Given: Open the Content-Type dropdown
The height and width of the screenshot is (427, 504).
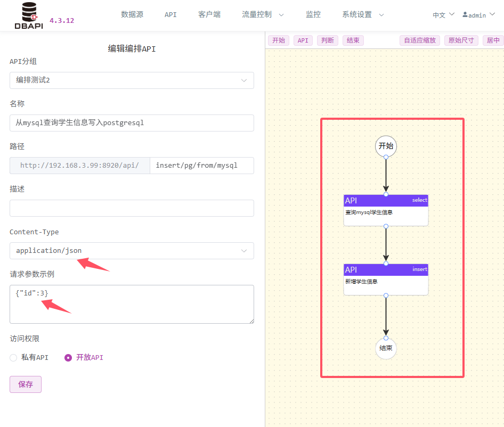Looking at the screenshot, I should [x=132, y=251].
